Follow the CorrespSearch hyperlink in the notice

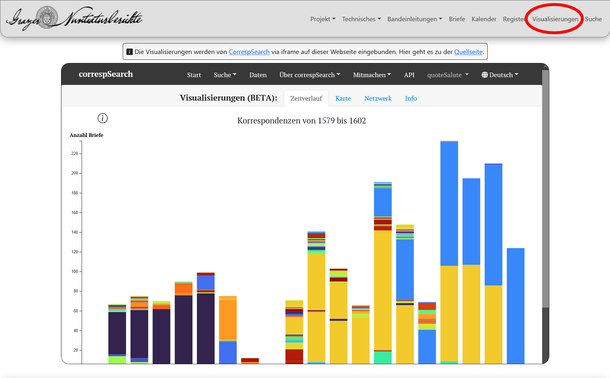pos(249,52)
